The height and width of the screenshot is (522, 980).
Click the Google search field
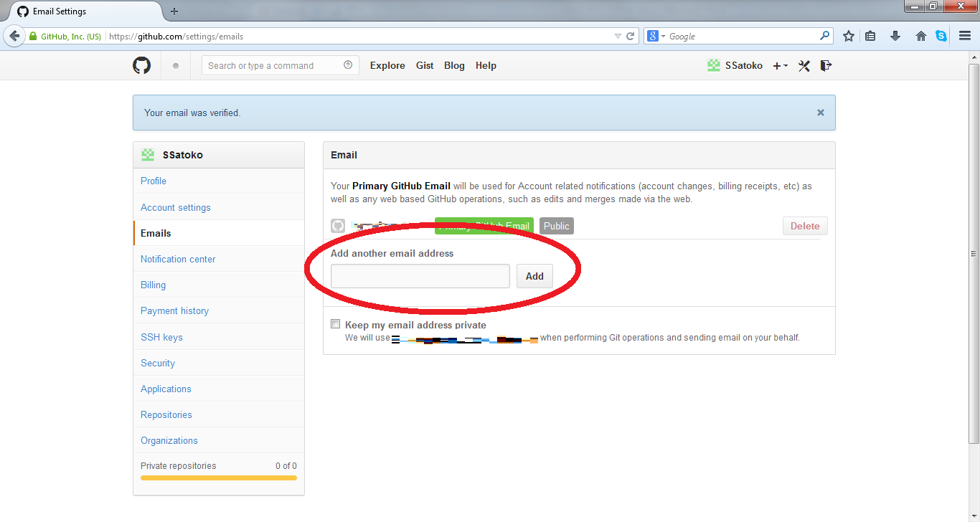pyautogui.click(x=743, y=36)
